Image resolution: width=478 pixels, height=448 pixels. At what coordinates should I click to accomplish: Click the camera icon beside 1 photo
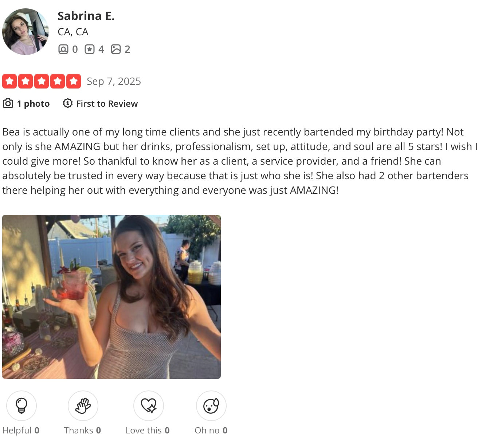coord(8,103)
